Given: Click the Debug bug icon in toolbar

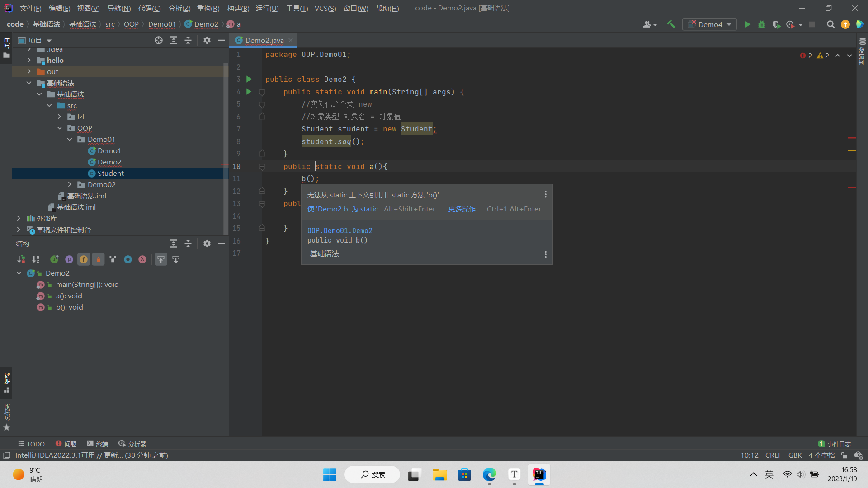Looking at the screenshot, I should (762, 24).
